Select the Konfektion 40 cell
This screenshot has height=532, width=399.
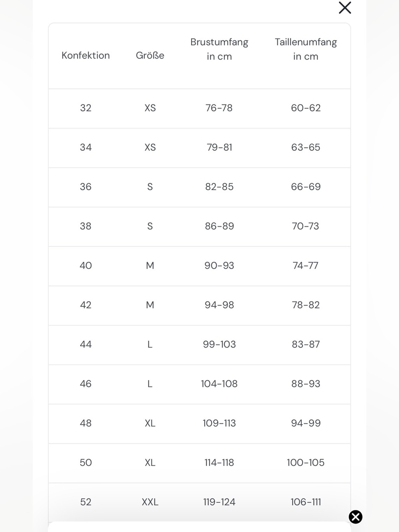[86, 265]
